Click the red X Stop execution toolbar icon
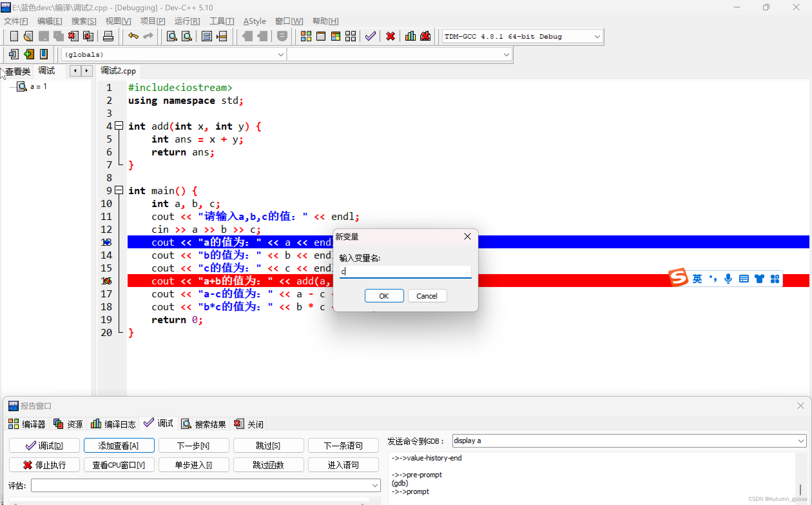Viewport: 812px width, 505px height. pyautogui.click(x=390, y=36)
